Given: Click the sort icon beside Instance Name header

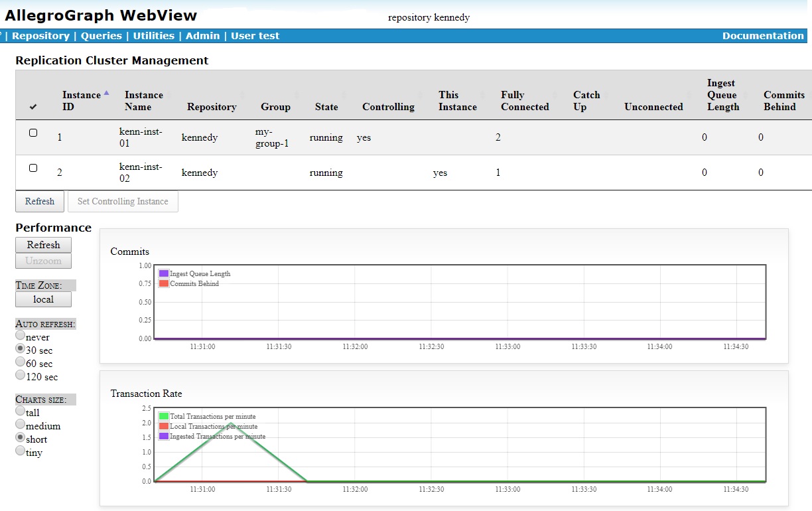Looking at the screenshot, I should pos(170,93).
